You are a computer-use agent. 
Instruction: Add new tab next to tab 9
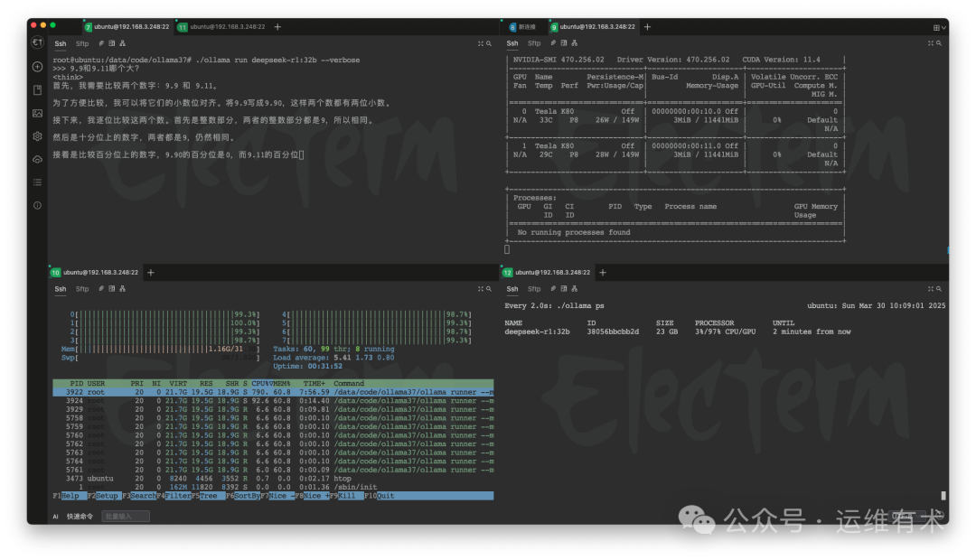tap(647, 27)
